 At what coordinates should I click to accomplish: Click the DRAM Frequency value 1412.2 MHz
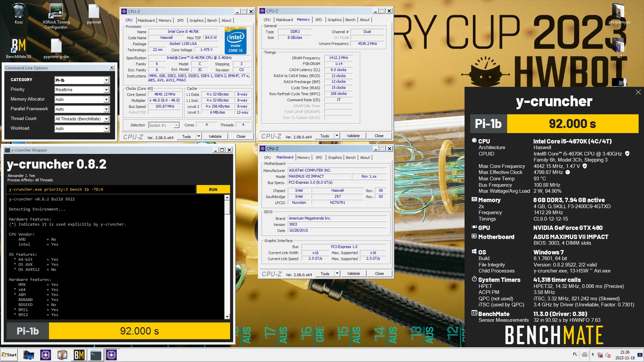point(338,58)
